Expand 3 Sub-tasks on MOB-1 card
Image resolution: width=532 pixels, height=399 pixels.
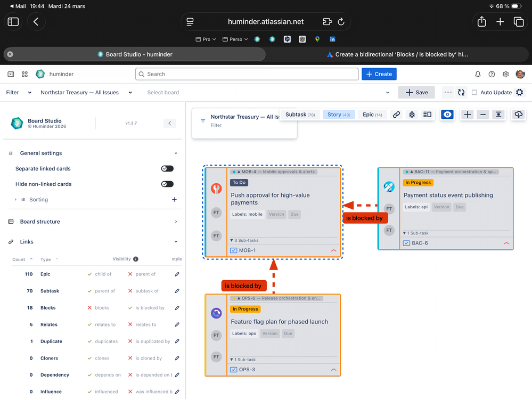click(x=244, y=240)
